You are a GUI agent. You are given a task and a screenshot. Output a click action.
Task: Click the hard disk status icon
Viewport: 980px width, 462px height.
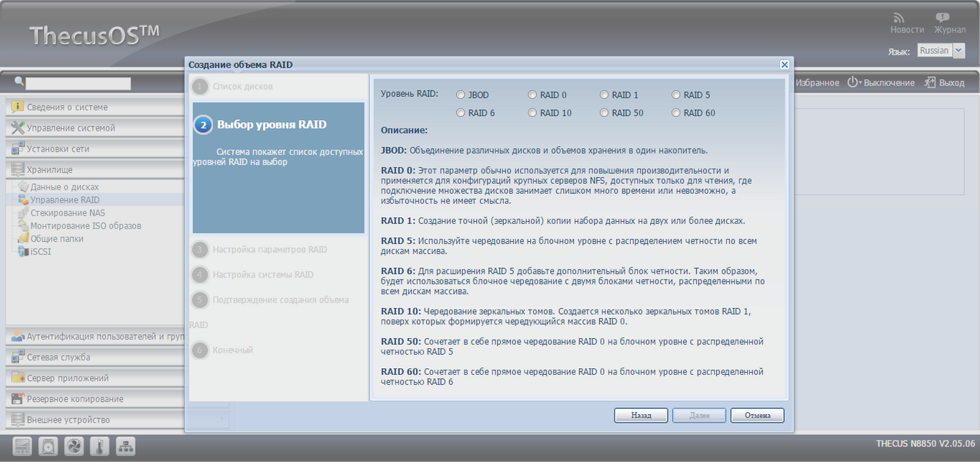[x=48, y=446]
